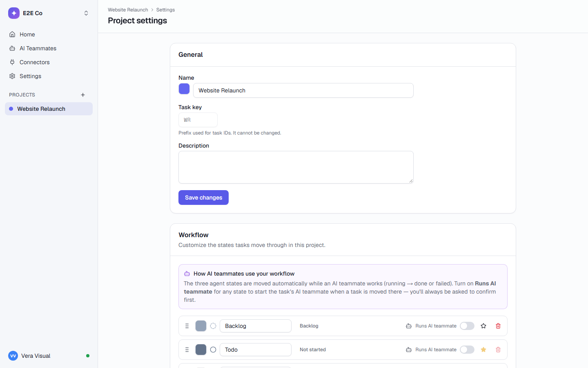Grab the drag handle of the Todo state

(187, 350)
